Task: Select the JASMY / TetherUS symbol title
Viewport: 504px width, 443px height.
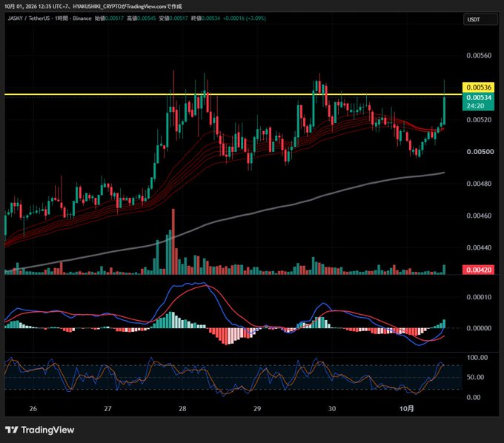Action: (x=28, y=19)
